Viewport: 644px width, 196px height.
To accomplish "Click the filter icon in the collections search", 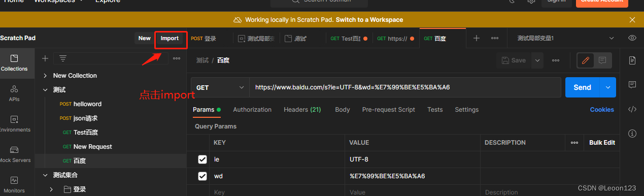I will coord(63,58).
